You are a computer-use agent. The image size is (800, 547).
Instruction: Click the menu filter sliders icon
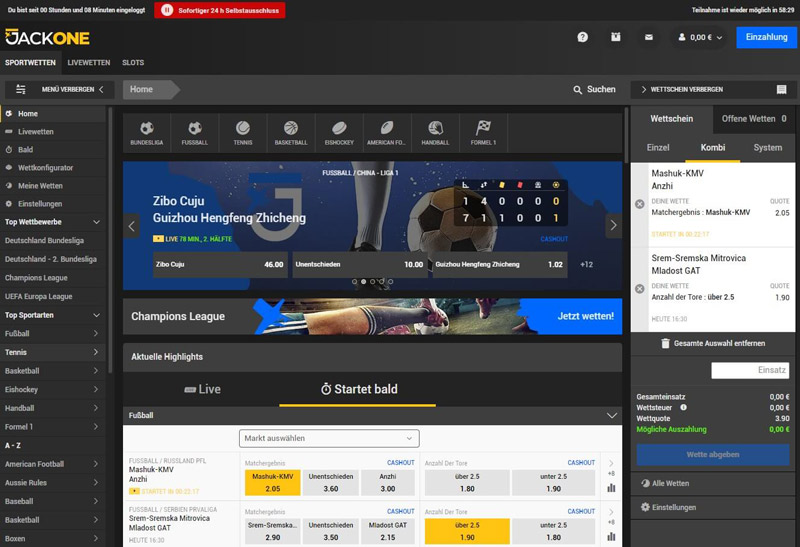point(21,89)
